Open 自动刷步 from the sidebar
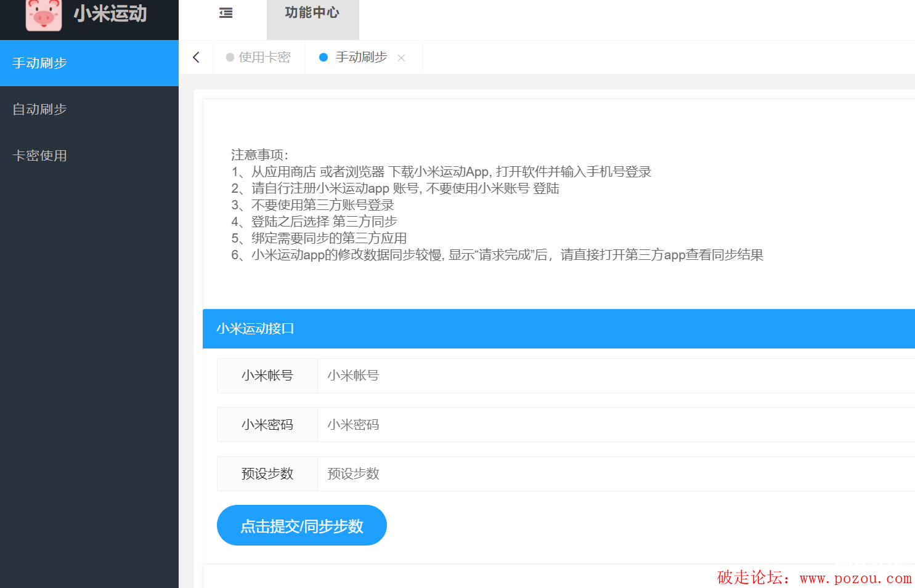This screenshot has width=915, height=588. (40, 110)
